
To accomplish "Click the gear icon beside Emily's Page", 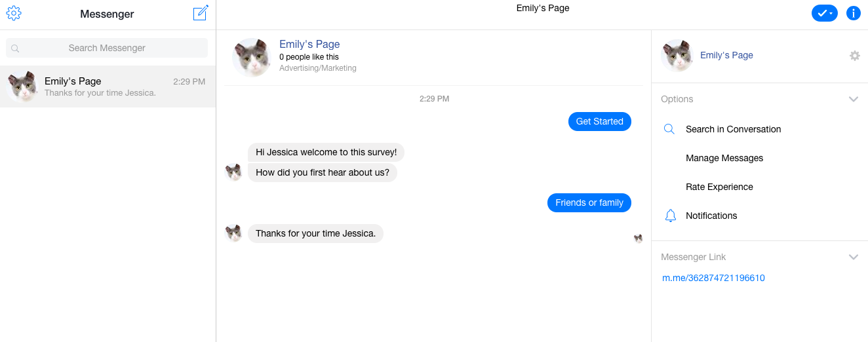I will click(854, 56).
